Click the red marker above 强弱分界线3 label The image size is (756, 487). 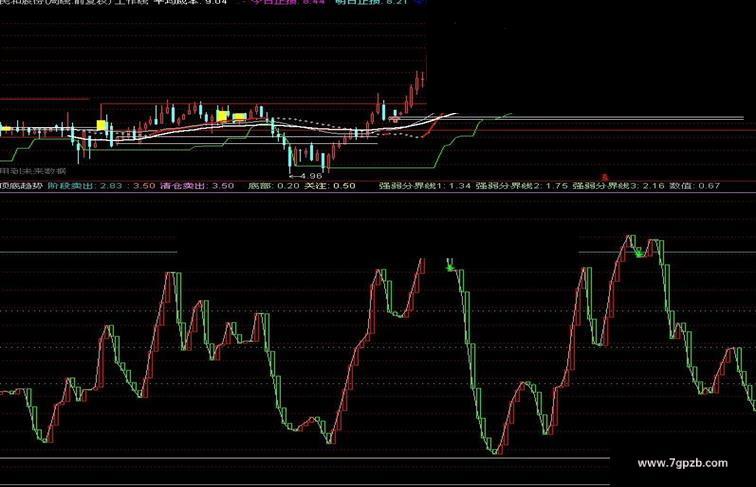(x=605, y=177)
